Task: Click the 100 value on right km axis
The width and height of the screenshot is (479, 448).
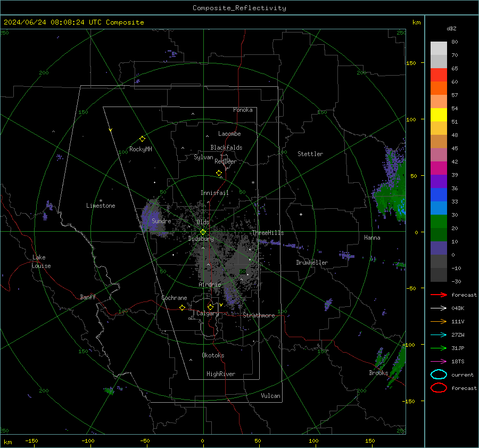Action: click(x=411, y=119)
